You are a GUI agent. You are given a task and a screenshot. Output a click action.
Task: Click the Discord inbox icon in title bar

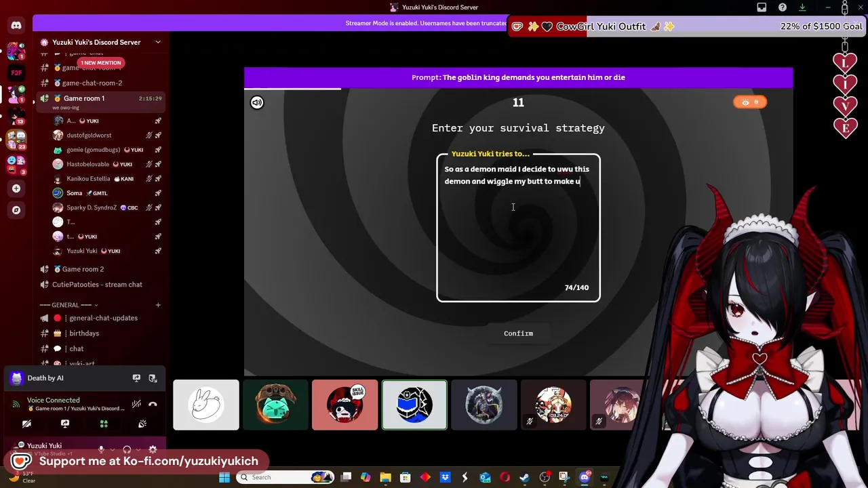point(762,7)
